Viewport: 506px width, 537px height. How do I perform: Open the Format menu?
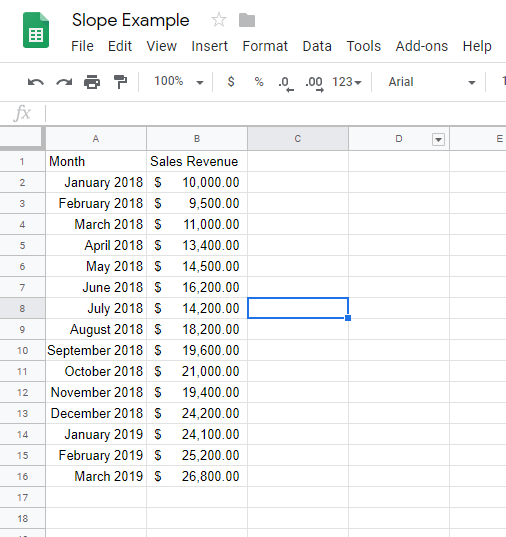(x=265, y=46)
